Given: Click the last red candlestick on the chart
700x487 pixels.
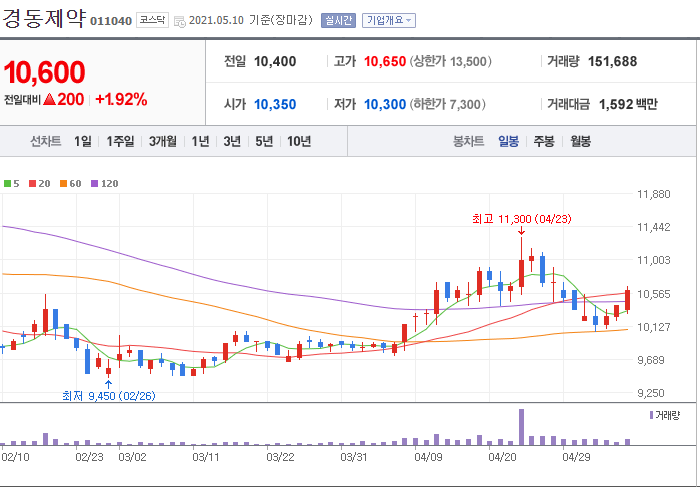Looking at the screenshot, I should point(627,300).
